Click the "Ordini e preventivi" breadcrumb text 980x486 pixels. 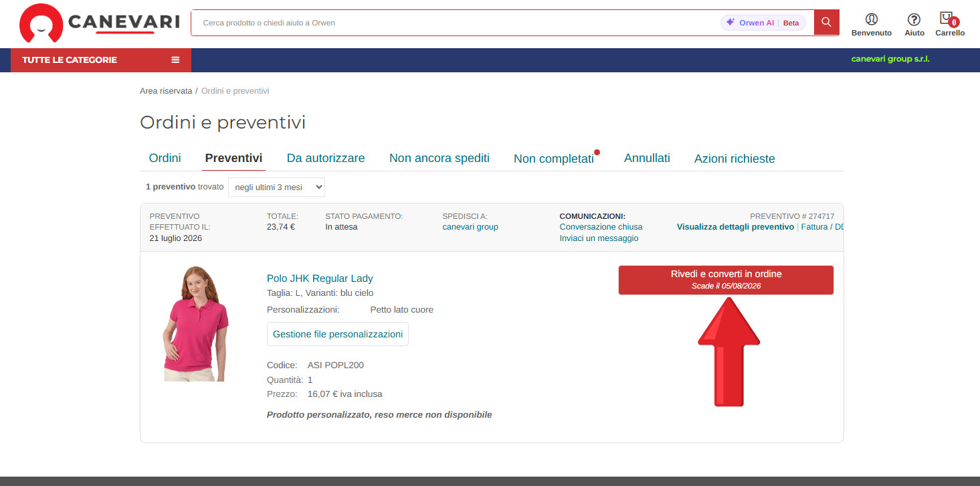pyautogui.click(x=235, y=90)
